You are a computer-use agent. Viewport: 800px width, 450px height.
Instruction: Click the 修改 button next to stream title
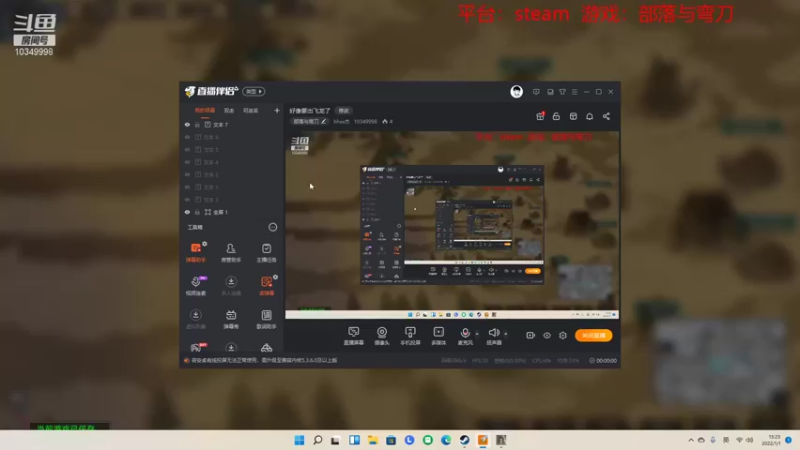(x=343, y=111)
